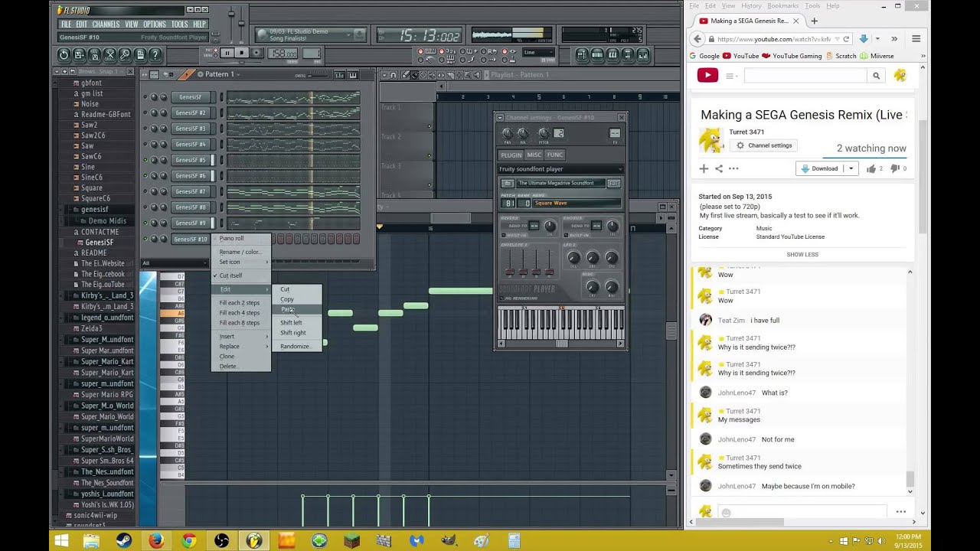The height and width of the screenshot is (551, 980).
Task: Open the Windows Start button
Action: [61, 541]
